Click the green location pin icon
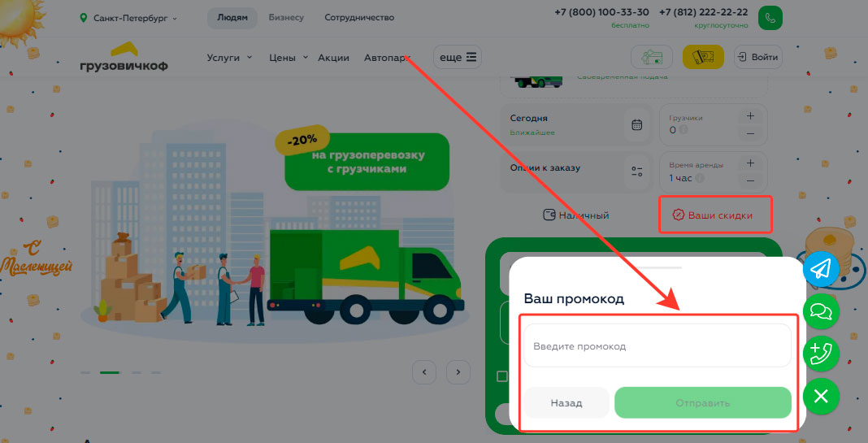The image size is (868, 443). (84, 18)
